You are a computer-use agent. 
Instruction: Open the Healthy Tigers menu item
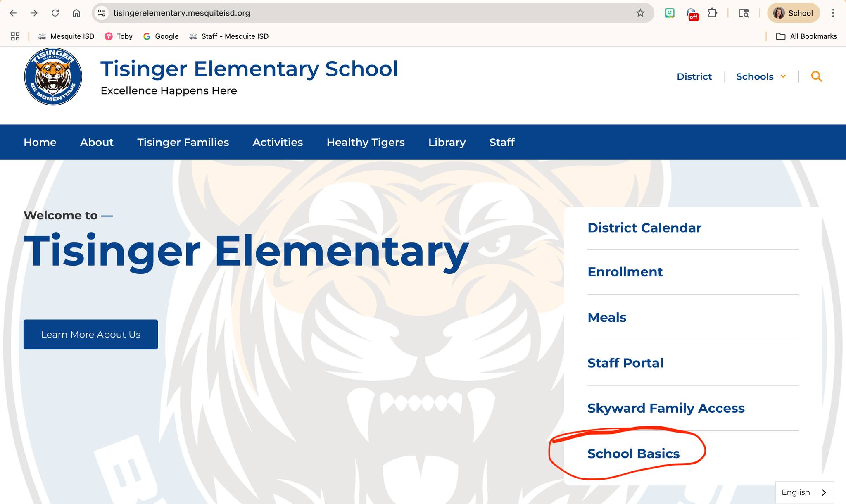pos(366,142)
